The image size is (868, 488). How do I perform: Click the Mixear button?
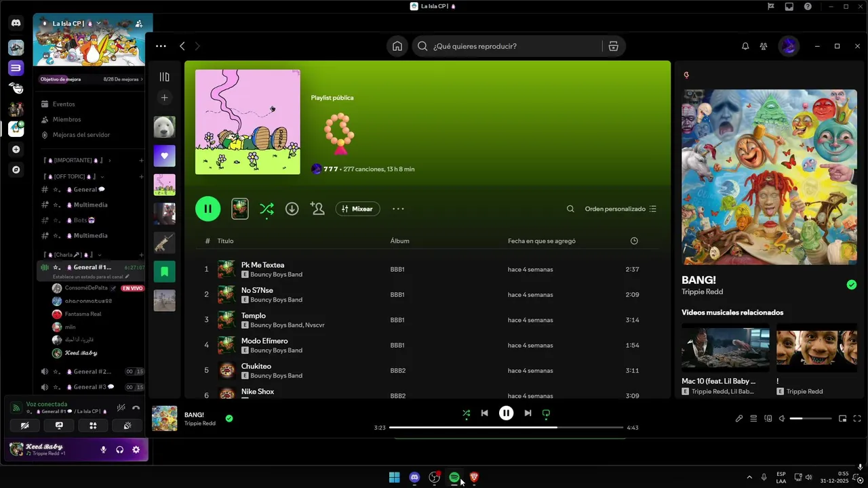click(357, 209)
